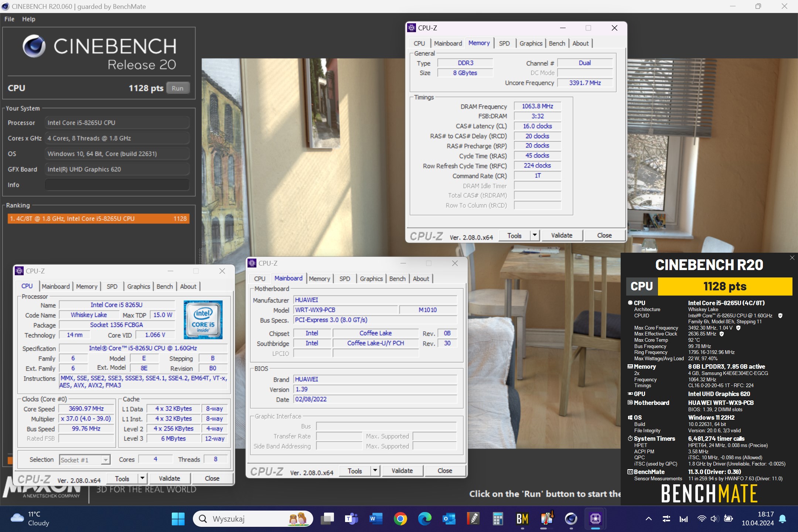Open Task View from the taskbar

point(327,519)
